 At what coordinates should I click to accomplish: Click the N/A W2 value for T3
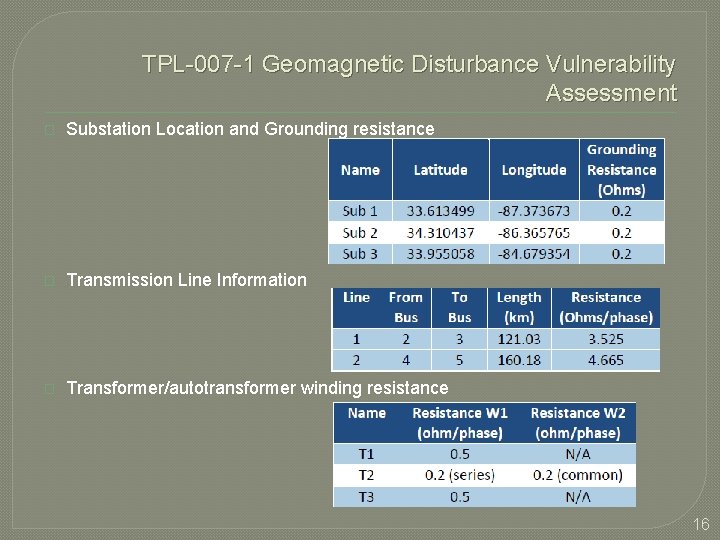578,497
